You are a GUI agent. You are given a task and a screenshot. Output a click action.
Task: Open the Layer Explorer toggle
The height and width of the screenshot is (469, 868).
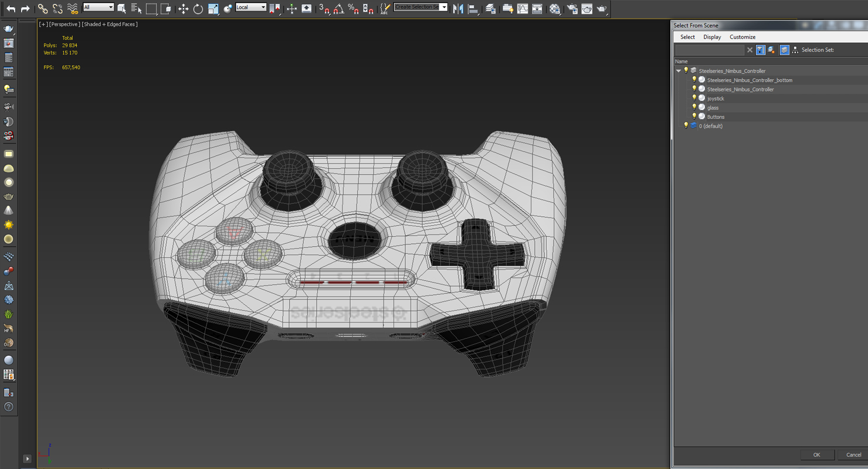tap(491, 9)
